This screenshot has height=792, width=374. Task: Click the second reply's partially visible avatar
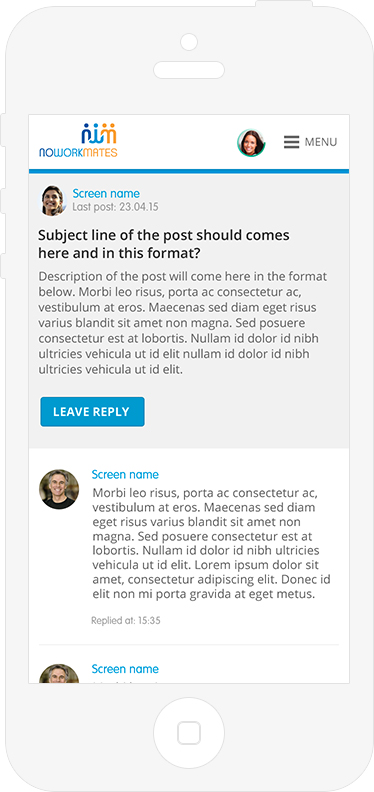pos(59,673)
